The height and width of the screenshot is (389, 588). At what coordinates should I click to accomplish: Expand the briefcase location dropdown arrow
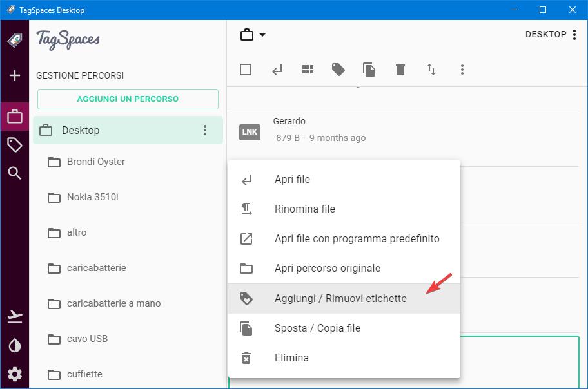point(262,35)
